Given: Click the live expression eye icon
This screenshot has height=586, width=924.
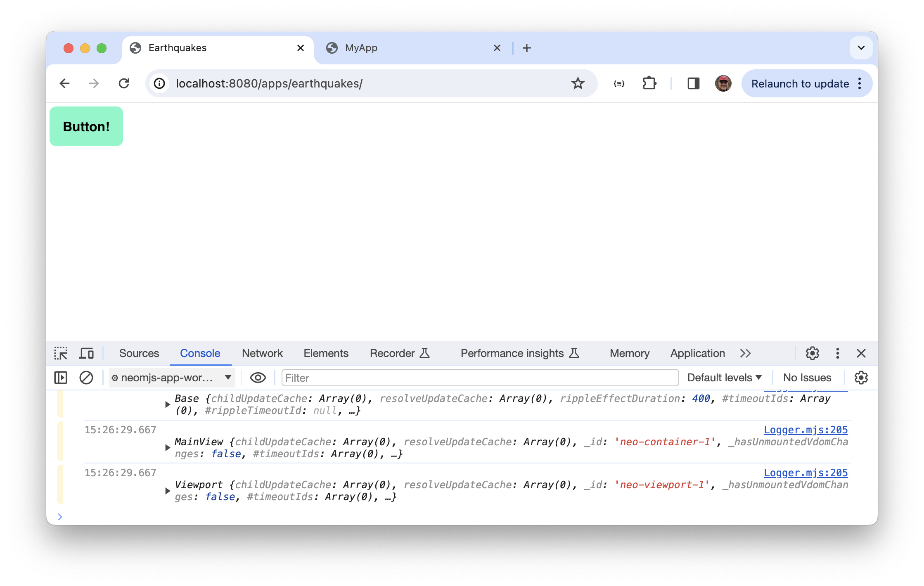Looking at the screenshot, I should [258, 378].
